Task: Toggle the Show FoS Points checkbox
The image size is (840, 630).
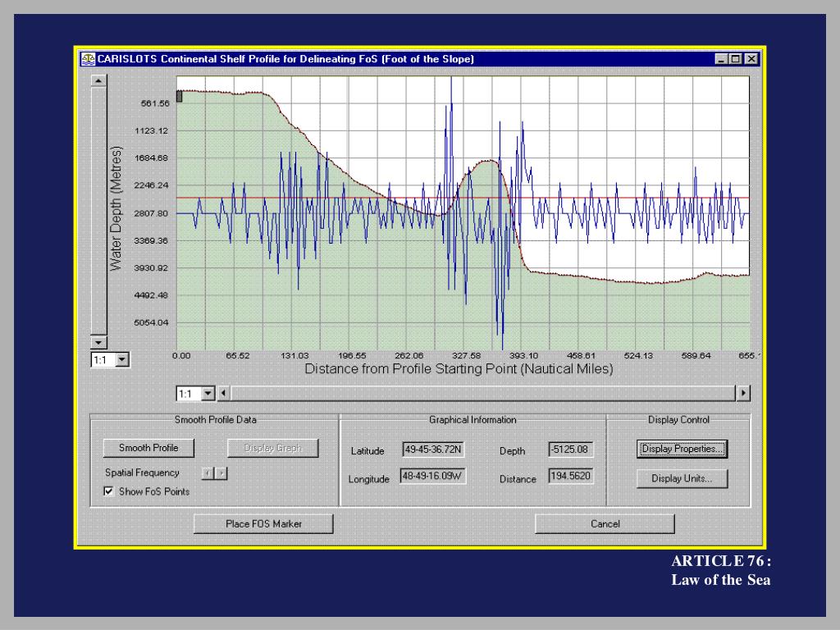Action: (x=109, y=491)
